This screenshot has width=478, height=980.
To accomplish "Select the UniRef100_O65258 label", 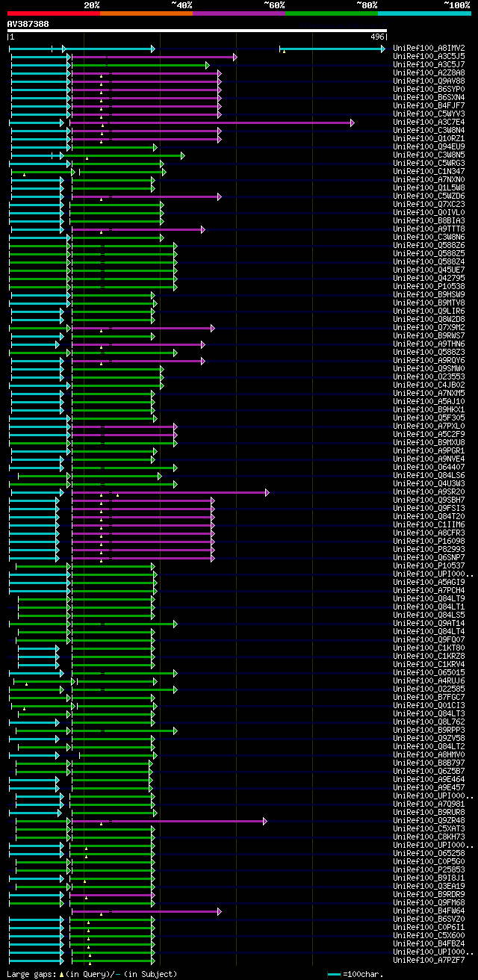I will click(x=430, y=853).
